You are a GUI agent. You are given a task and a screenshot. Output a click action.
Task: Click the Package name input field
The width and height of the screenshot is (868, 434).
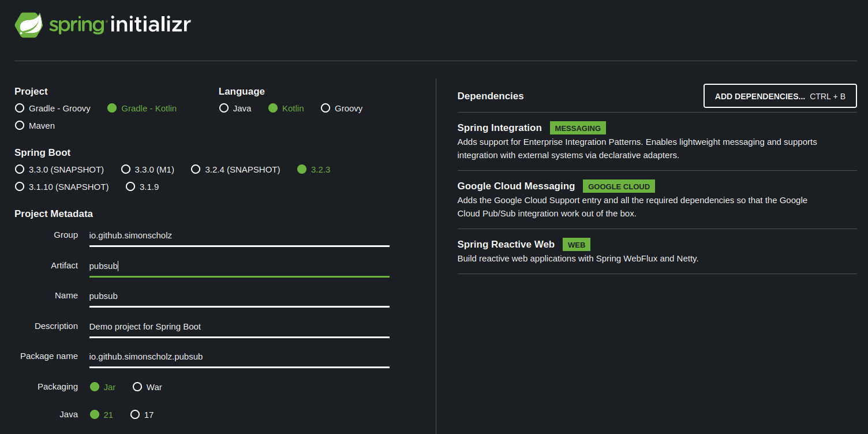(x=240, y=357)
